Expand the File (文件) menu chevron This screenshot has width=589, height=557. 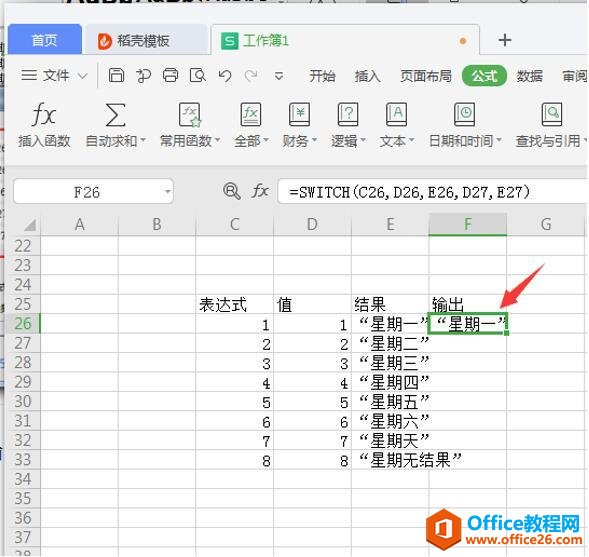(82, 76)
